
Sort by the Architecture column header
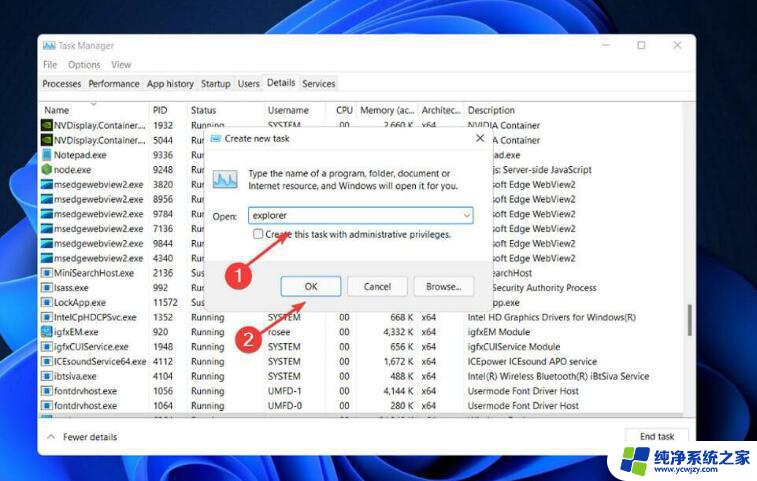coord(441,110)
